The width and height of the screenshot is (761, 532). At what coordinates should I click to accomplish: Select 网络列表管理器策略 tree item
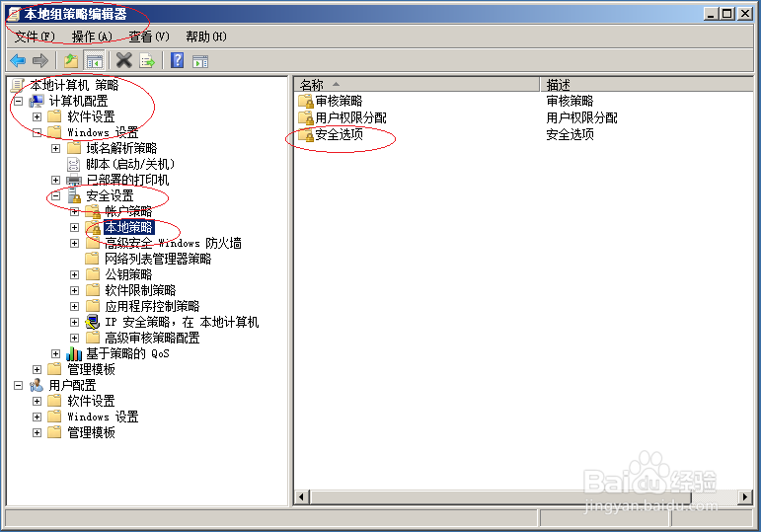point(158,259)
